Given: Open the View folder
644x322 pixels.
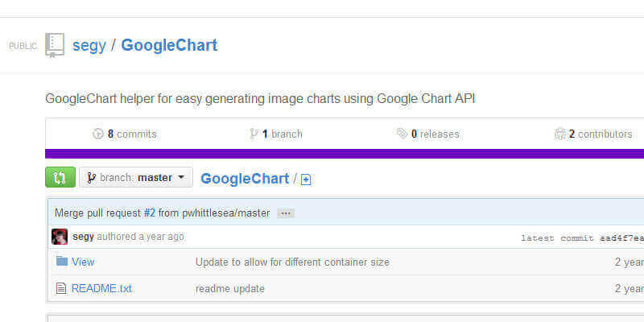Looking at the screenshot, I should click(83, 262).
